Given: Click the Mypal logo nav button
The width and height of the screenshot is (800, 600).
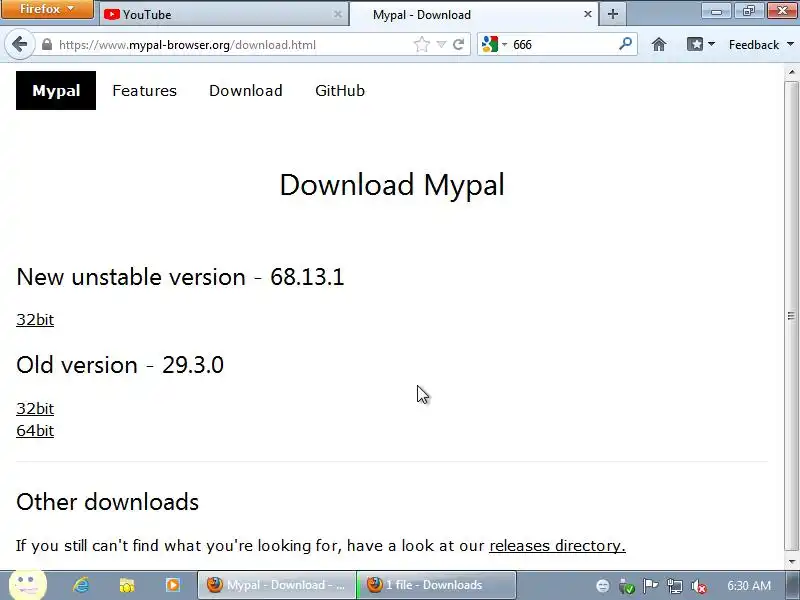Looking at the screenshot, I should 56,90.
